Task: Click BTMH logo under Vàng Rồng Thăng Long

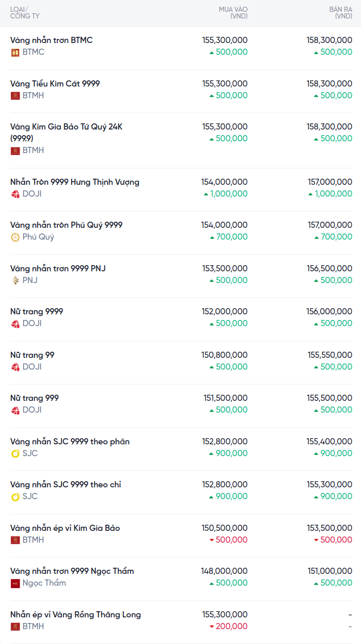Action: pyautogui.click(x=15, y=627)
